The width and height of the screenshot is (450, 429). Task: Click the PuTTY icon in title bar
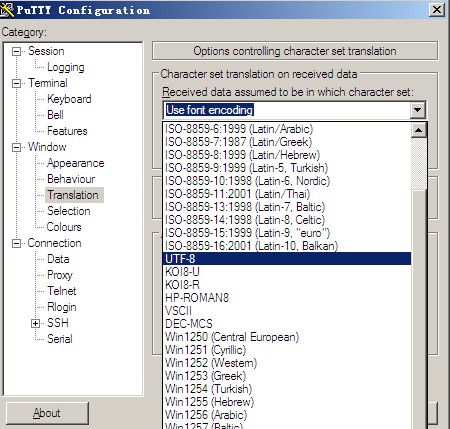coord(7,9)
